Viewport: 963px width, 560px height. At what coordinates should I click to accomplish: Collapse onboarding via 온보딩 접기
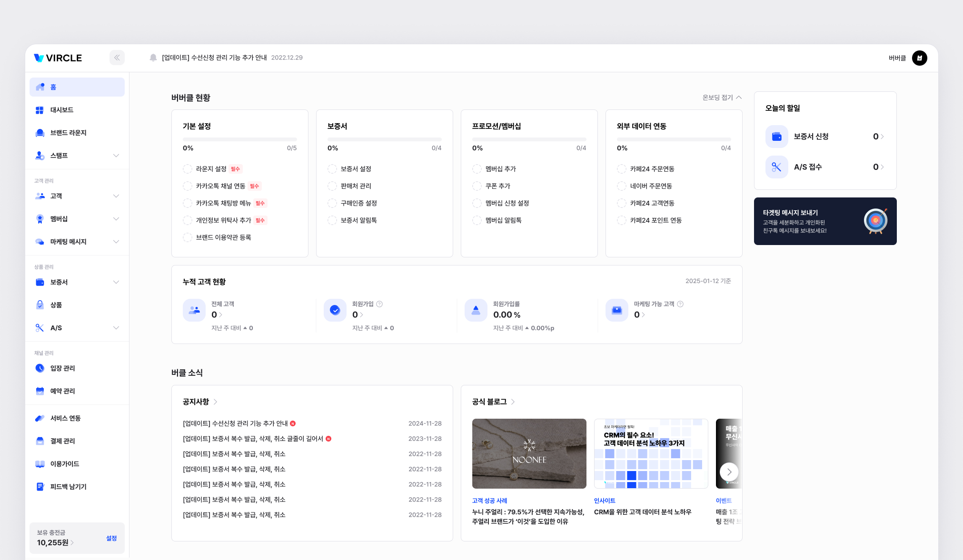(722, 98)
